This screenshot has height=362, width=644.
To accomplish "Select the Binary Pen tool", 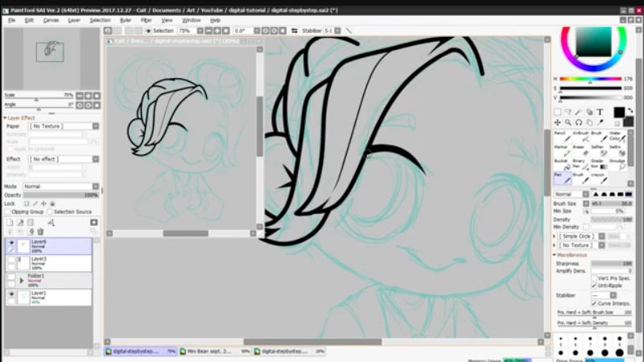I will pyautogui.click(x=580, y=164).
